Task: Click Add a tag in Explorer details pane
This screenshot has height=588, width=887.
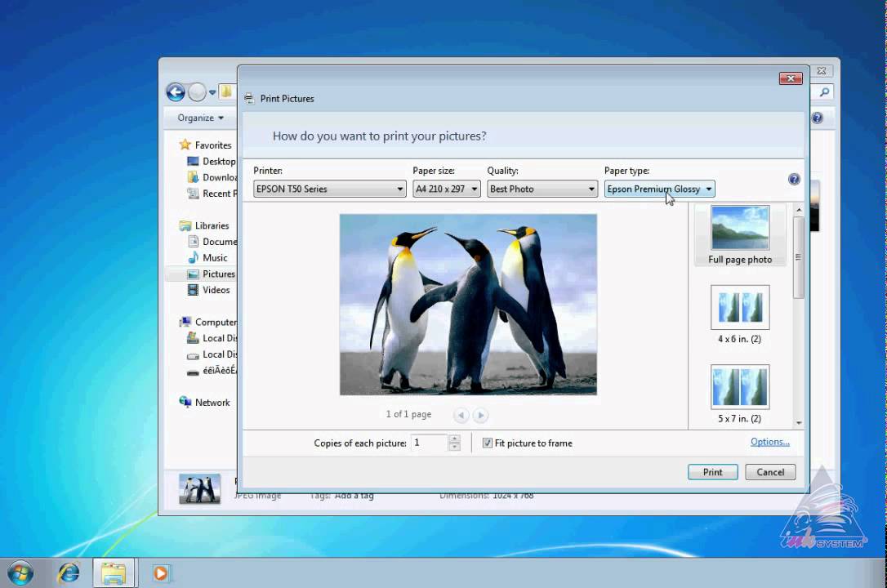Action: (x=354, y=496)
